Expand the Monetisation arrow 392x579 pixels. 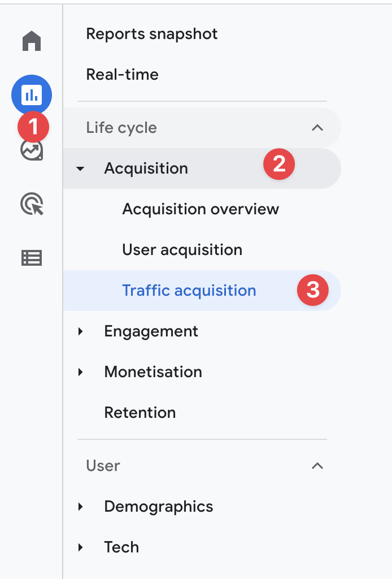[80, 372]
